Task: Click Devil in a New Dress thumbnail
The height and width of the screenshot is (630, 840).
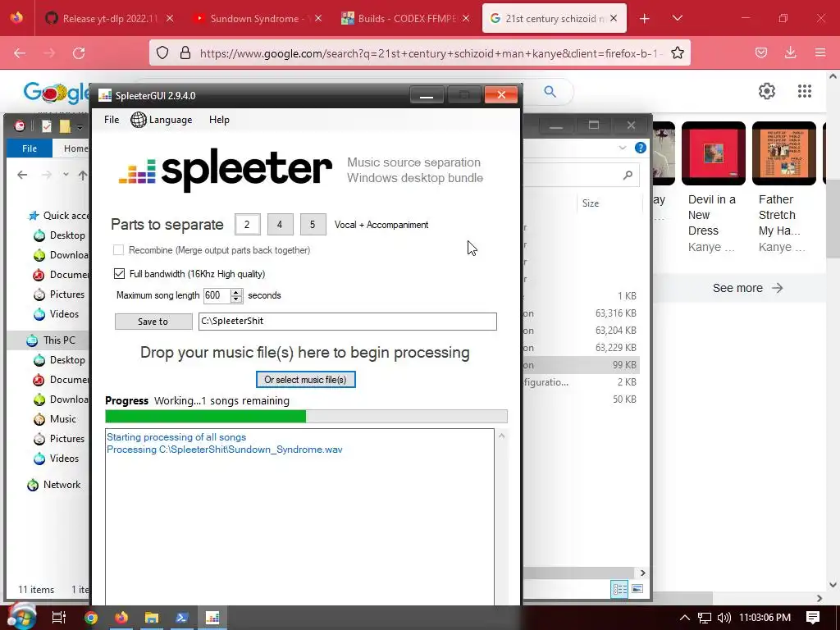Action: click(713, 153)
